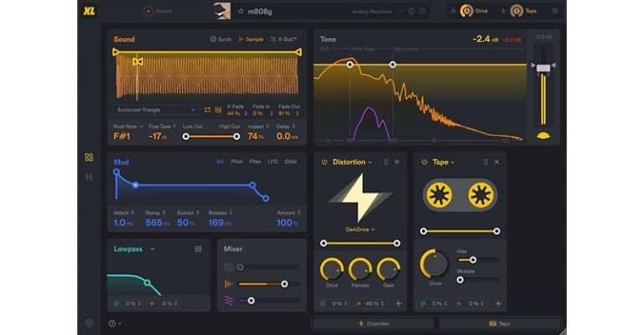The width and height of the screenshot is (644, 335).
Task: Open the mixer faders sidebar icon
Action: (89, 178)
